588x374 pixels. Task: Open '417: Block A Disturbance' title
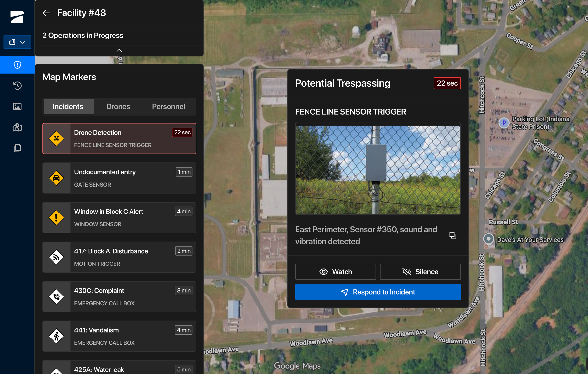(x=111, y=251)
